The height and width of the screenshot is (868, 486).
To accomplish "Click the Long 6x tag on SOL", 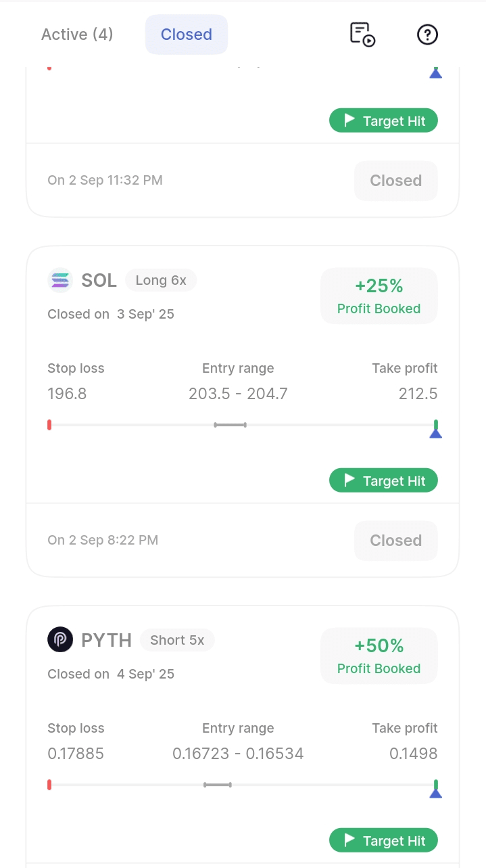I will pos(161,280).
